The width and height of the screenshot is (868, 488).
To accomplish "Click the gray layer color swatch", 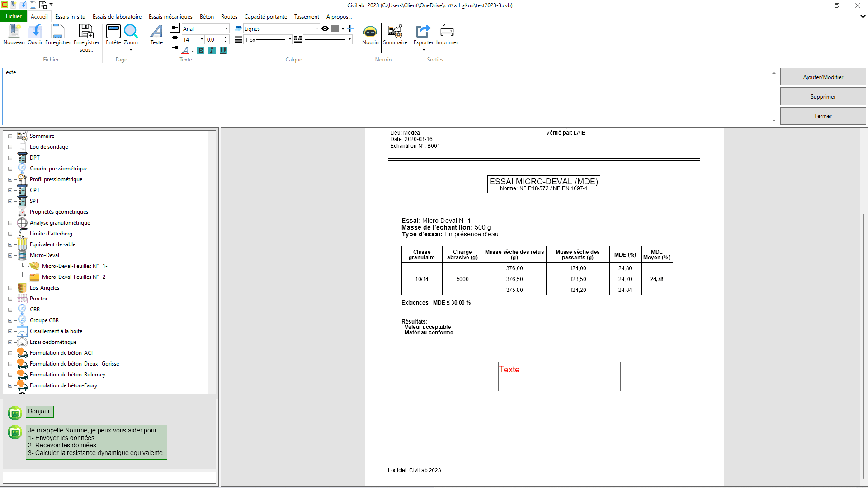I will coord(335,28).
